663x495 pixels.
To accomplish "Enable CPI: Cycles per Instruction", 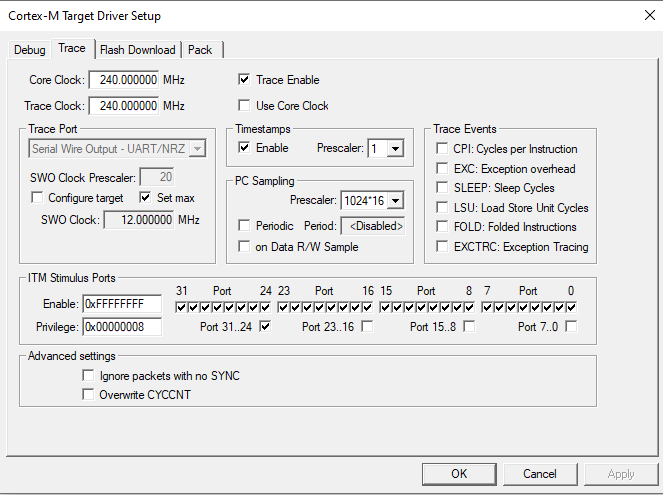I will coord(442,148).
